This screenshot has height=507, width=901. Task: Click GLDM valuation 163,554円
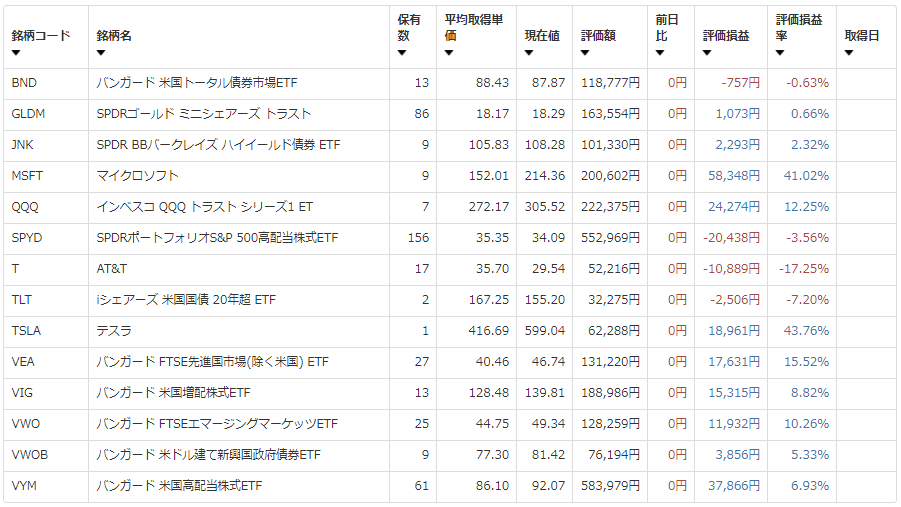(610, 114)
